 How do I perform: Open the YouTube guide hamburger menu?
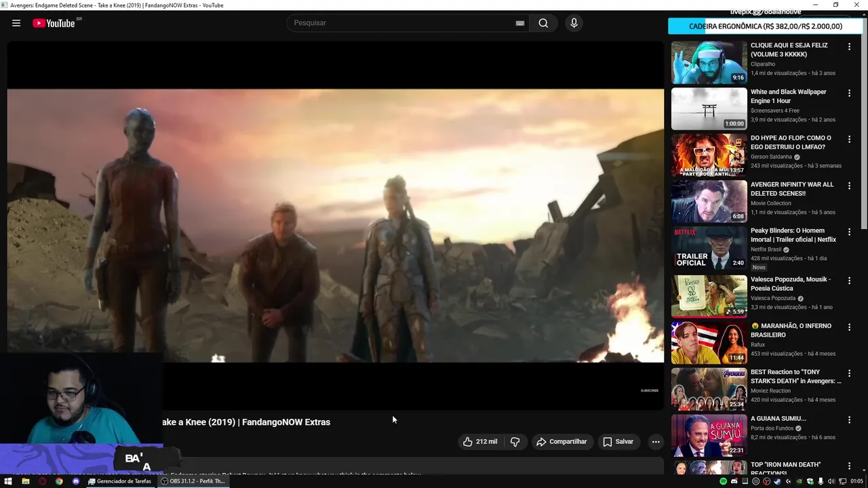point(16,23)
